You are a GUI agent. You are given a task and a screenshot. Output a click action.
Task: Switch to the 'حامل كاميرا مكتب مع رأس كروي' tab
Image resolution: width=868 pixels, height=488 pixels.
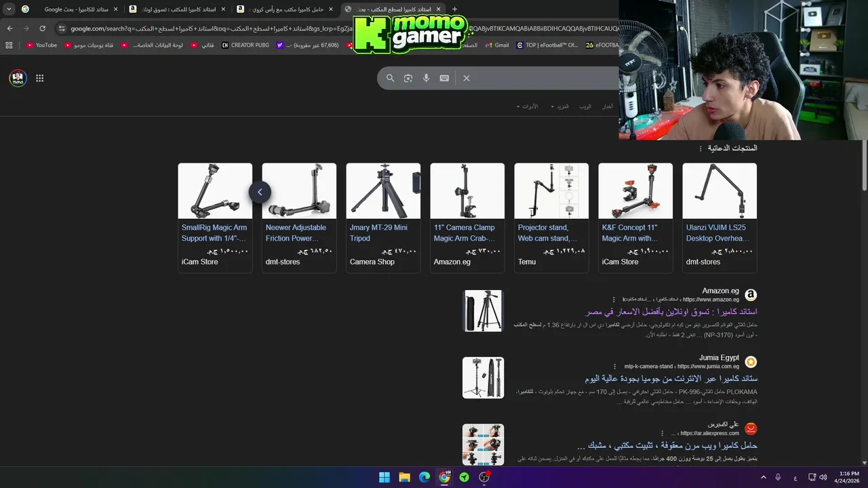pos(285,9)
